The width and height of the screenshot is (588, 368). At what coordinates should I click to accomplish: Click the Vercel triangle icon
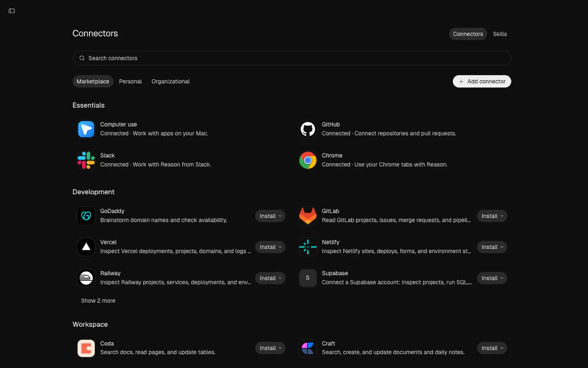(86, 247)
